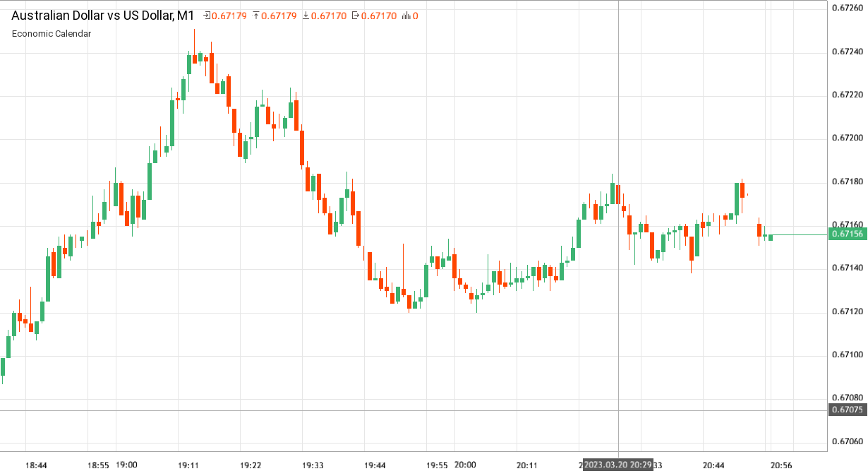Click the 0.67260 price axis label

848,8
